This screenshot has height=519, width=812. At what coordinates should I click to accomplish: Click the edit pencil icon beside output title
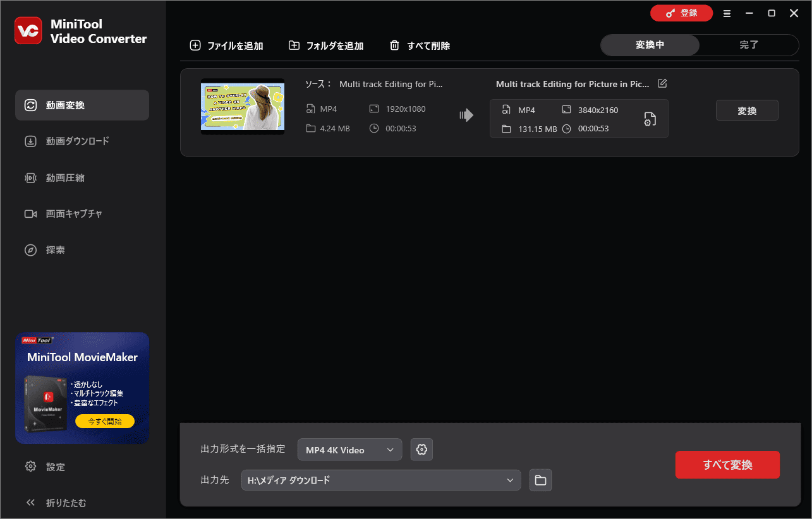pyautogui.click(x=662, y=83)
